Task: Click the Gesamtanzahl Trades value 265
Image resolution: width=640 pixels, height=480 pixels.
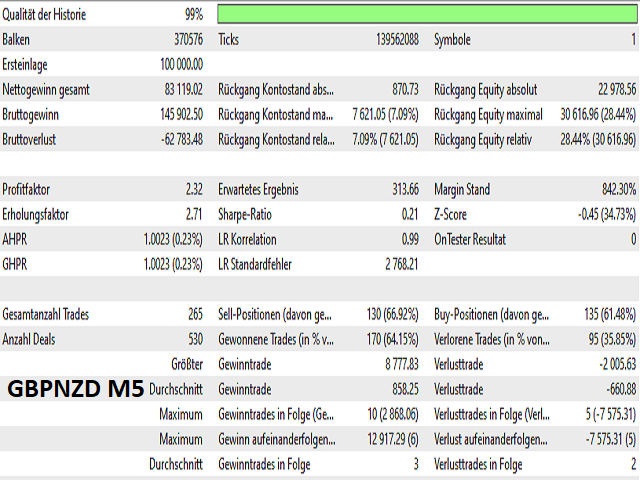Action: click(196, 314)
